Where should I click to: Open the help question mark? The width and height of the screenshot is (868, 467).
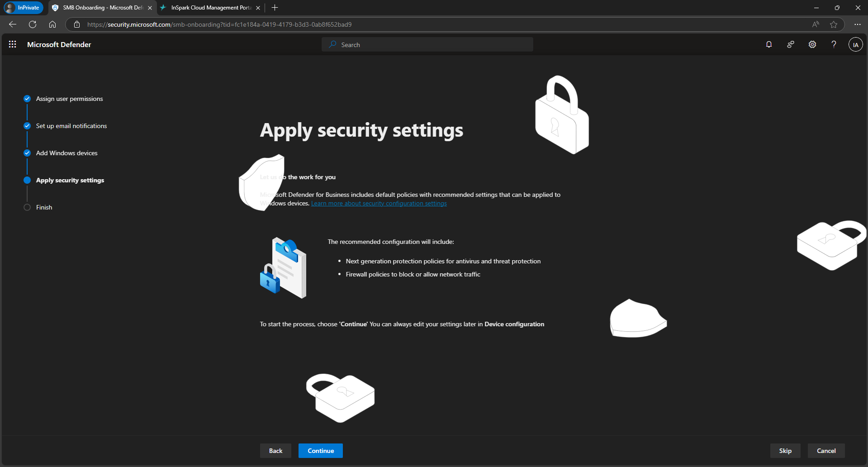(834, 44)
